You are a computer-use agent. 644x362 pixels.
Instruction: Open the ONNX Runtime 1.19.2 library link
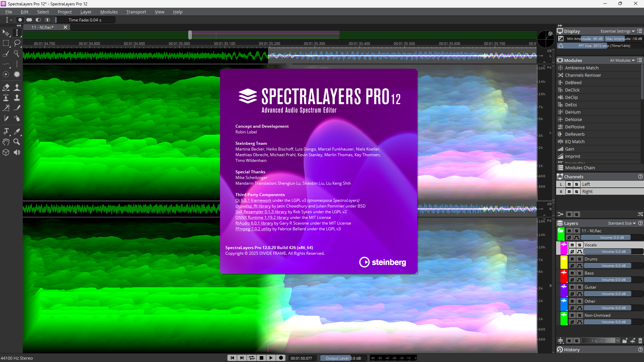[x=262, y=218]
